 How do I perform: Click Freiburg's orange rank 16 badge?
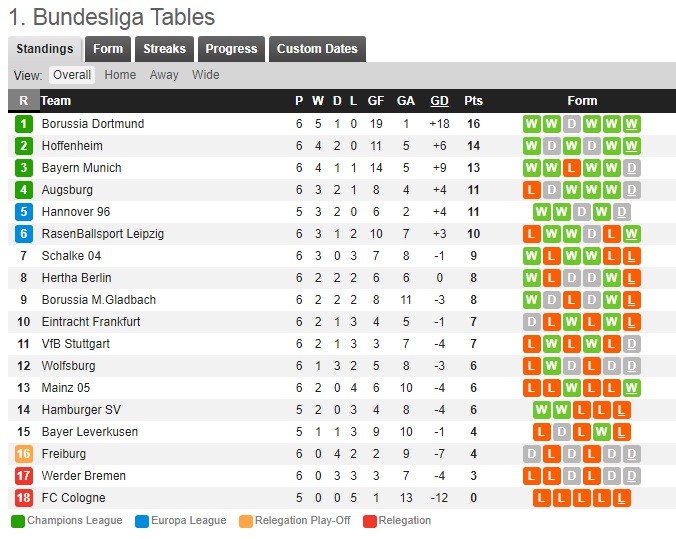pos(24,454)
